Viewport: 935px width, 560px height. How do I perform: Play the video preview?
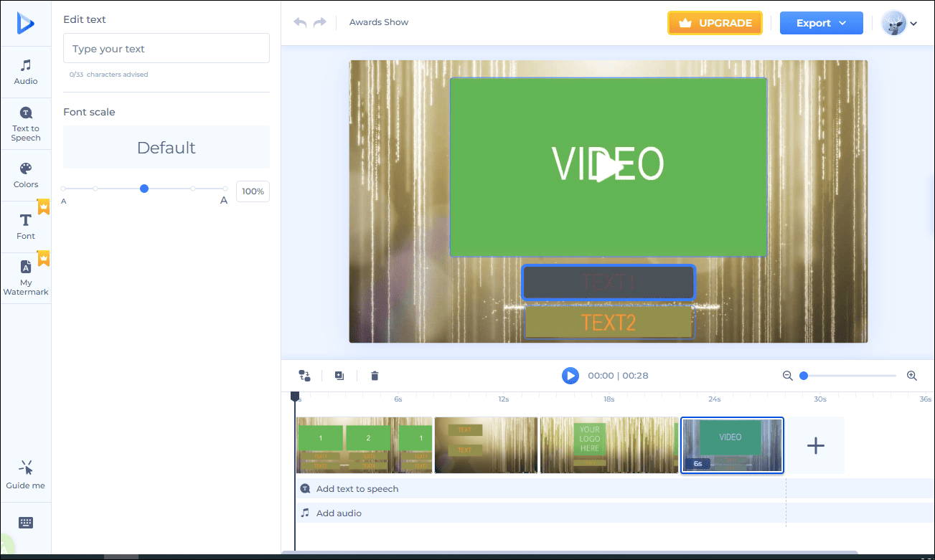570,375
